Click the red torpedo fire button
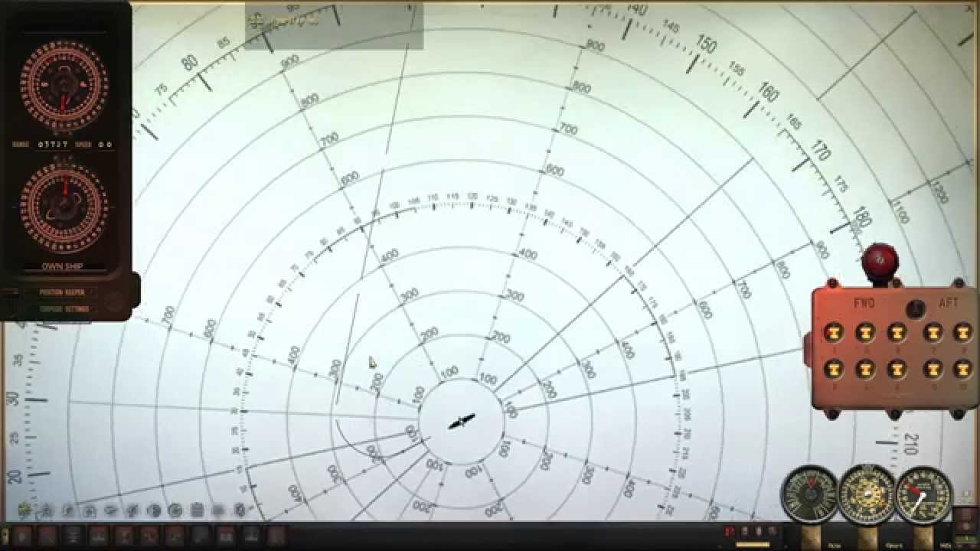980x551 pixels. 880,262
